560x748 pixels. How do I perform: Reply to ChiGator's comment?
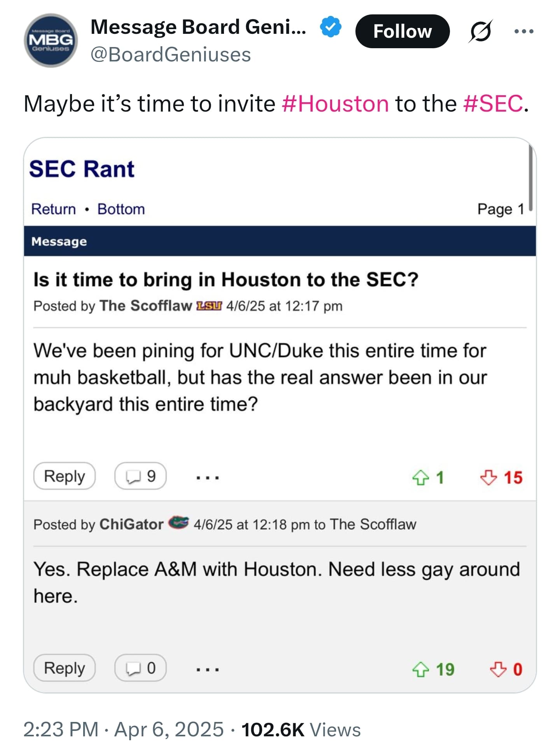[64, 668]
